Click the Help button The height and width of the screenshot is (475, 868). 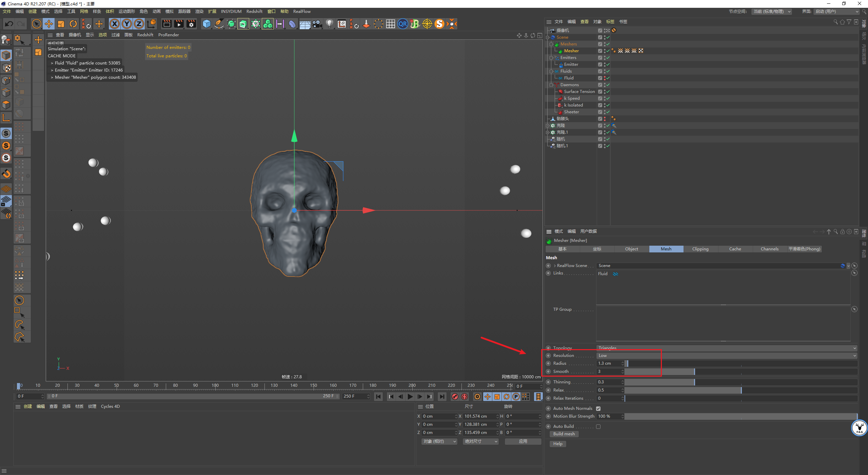pos(558,444)
